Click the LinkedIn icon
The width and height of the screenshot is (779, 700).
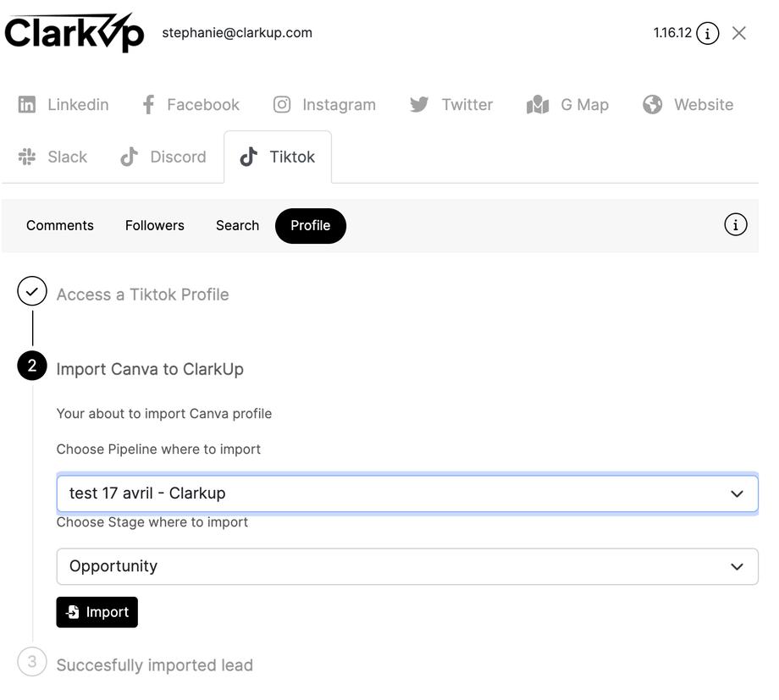(27, 105)
